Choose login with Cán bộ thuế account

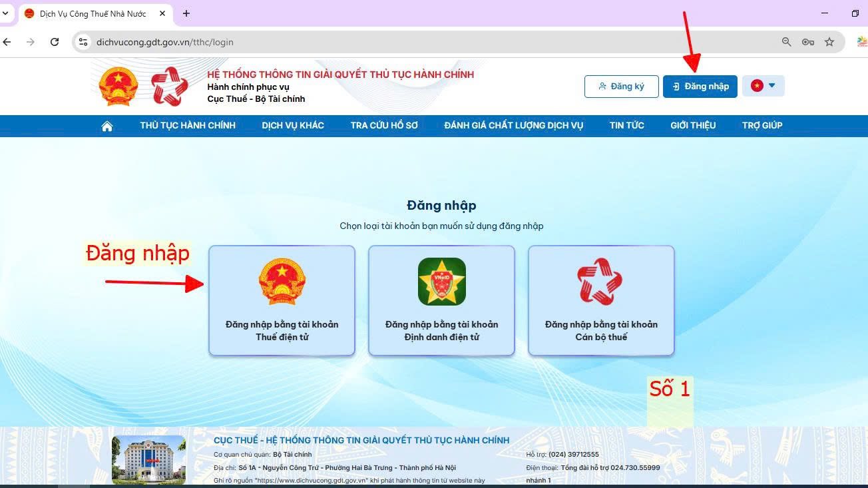[601, 301]
